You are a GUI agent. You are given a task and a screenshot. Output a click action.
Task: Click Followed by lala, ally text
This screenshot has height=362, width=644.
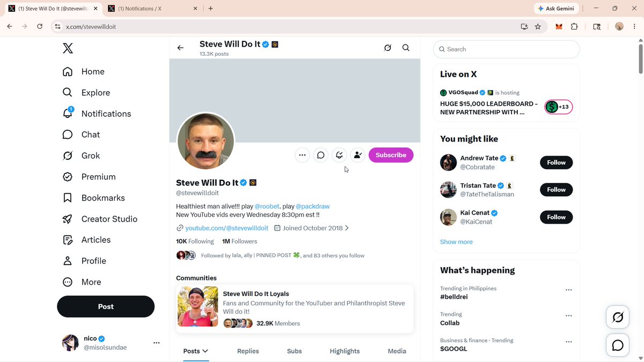[x=283, y=256]
